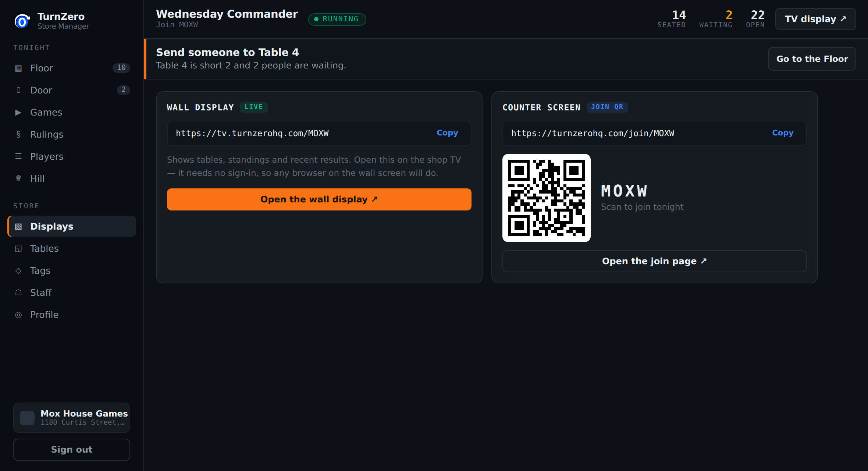Open the Door queue page
The height and width of the screenshot is (471, 868).
(x=72, y=90)
